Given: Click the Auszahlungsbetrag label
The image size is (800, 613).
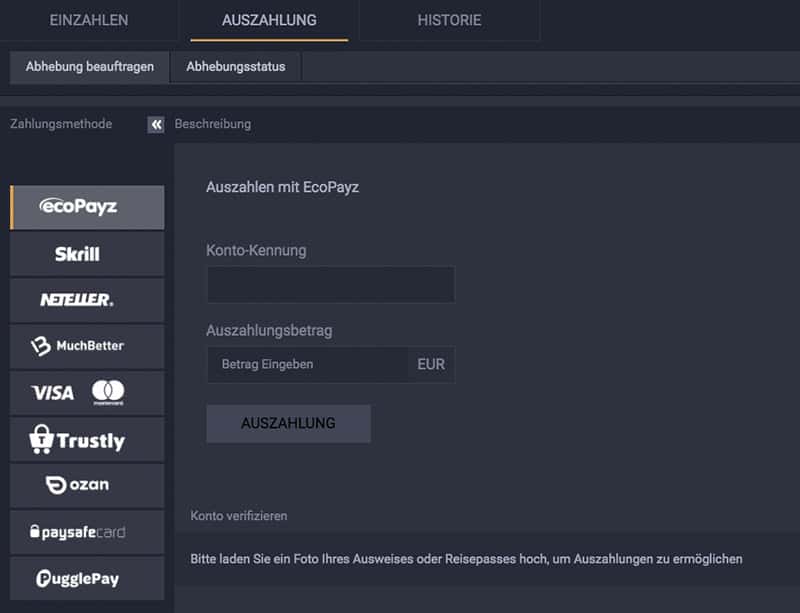Looking at the screenshot, I should click(x=269, y=331).
